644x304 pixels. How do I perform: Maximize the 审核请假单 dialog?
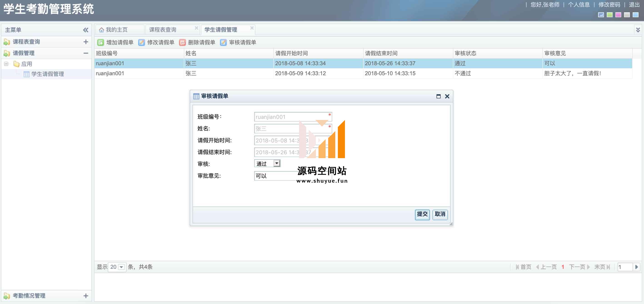pos(438,96)
